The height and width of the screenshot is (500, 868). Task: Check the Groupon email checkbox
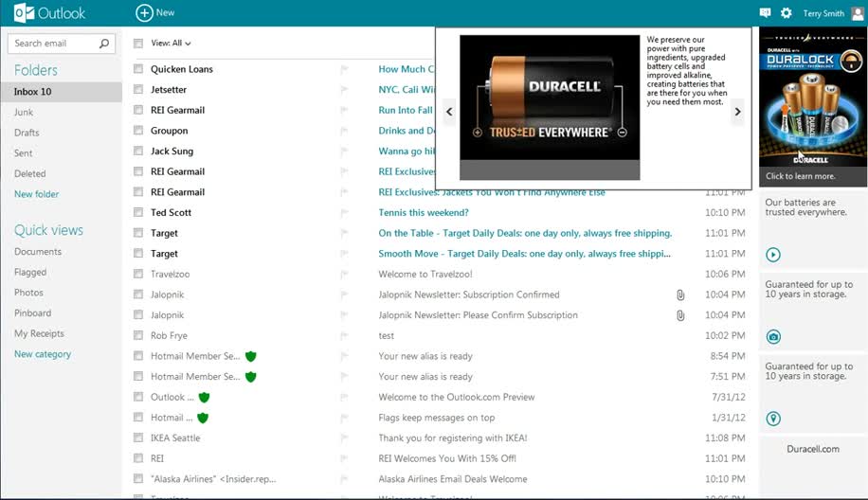(x=138, y=131)
